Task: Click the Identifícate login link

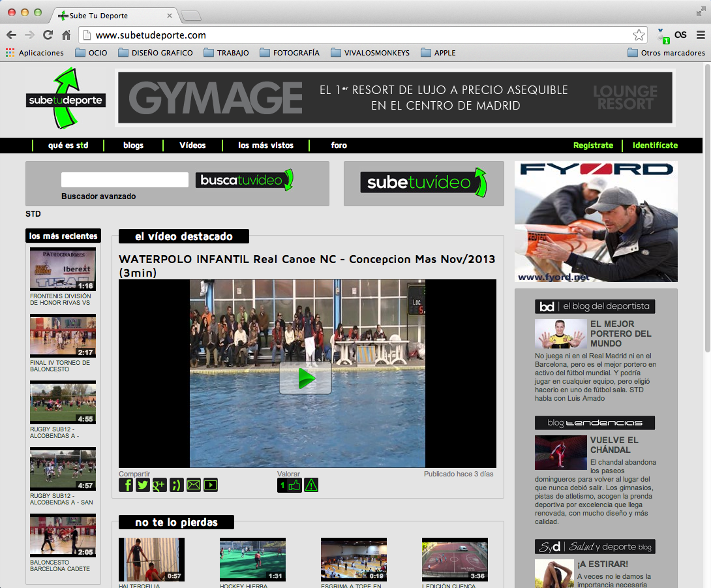Action: 655,145
